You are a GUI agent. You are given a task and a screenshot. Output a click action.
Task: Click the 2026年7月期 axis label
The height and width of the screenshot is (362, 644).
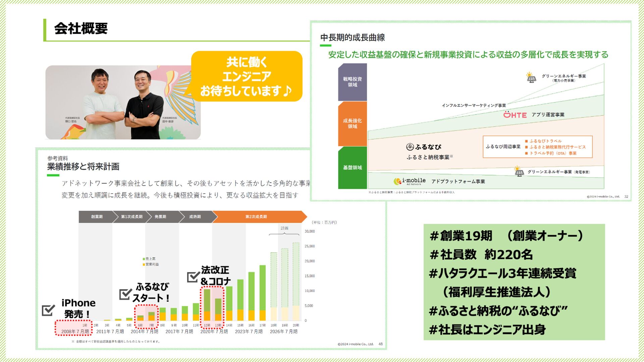tap(283, 331)
